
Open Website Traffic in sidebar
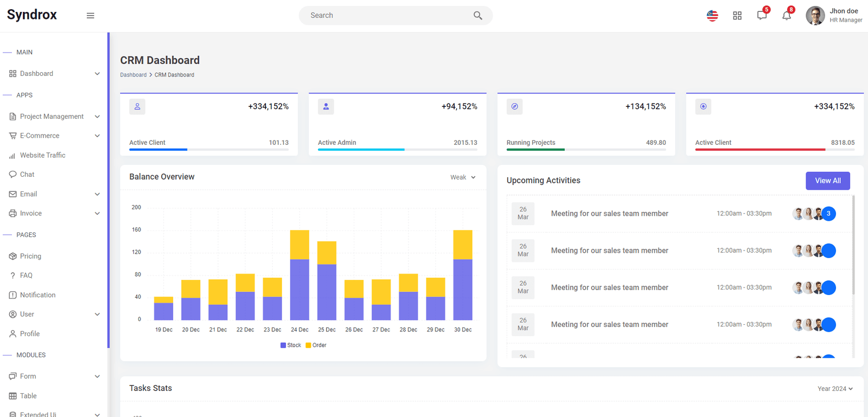pos(42,155)
